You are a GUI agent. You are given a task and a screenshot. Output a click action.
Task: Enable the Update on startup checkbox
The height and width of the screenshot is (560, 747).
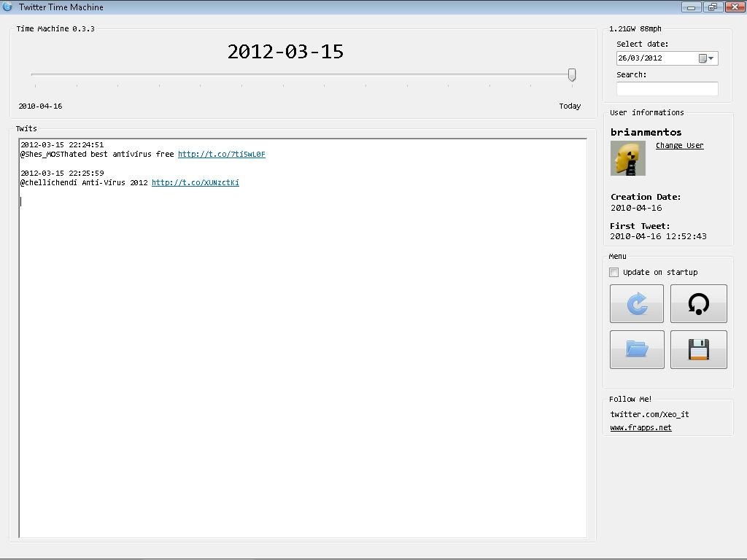614,273
